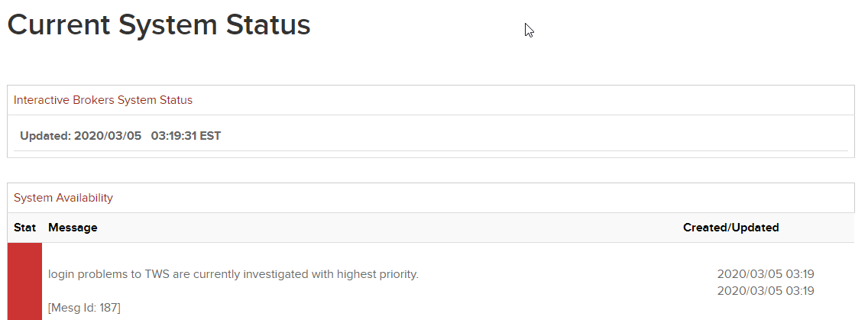This screenshot has height=320, width=868.
Task: Click the TWS login problems message text
Action: pos(233,273)
